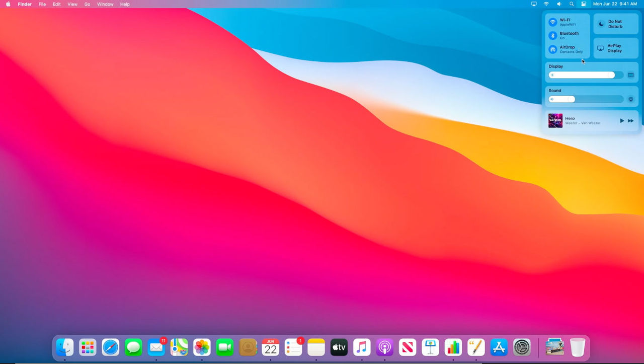Launch Safari from the Dock
The image size is (644, 364).
[x=111, y=347]
